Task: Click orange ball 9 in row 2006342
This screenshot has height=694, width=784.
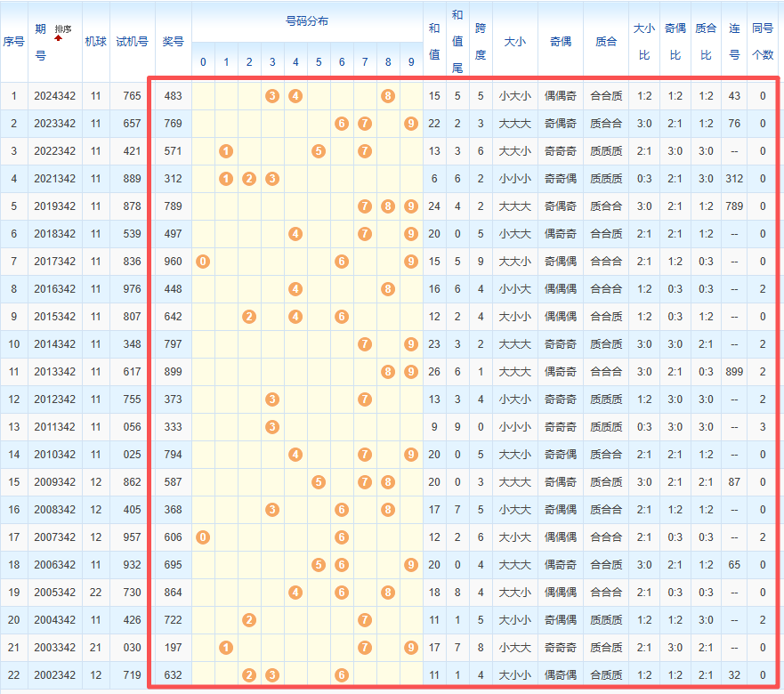Action: click(x=411, y=565)
